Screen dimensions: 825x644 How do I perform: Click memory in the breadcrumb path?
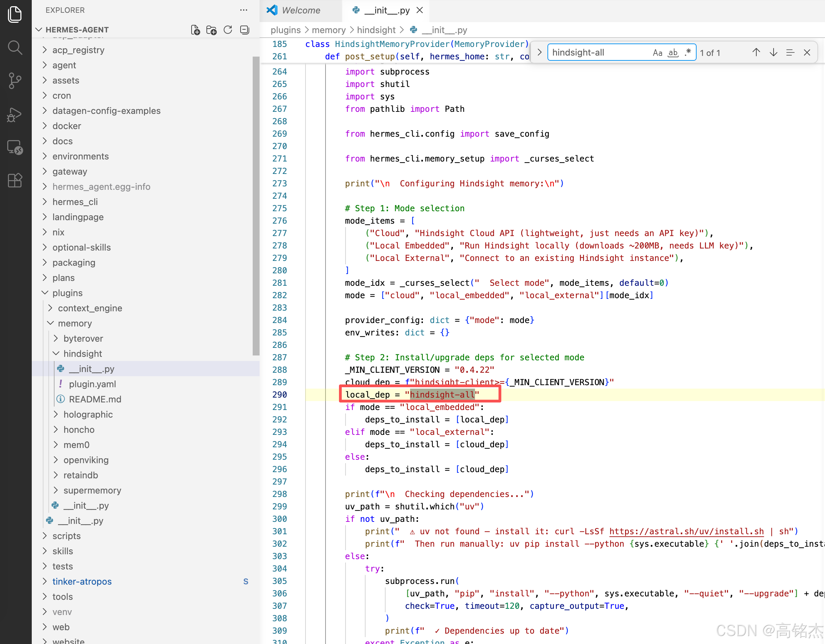pyautogui.click(x=328, y=30)
